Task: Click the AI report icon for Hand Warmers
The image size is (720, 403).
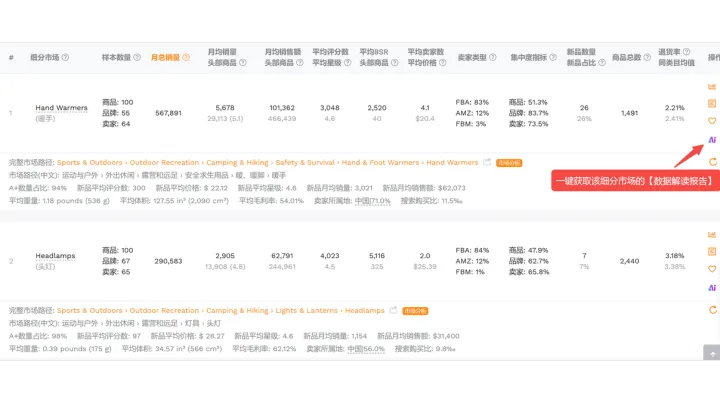Action: coord(712,140)
